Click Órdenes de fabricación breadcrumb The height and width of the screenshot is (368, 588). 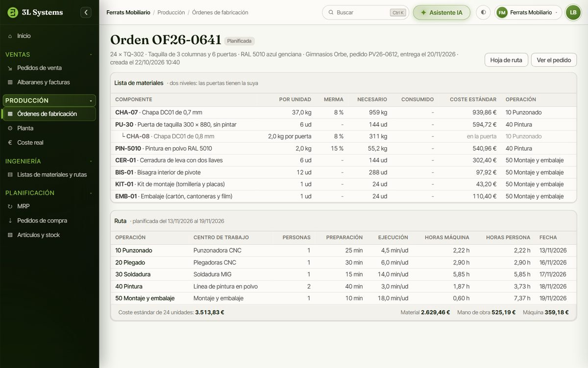pyautogui.click(x=220, y=12)
